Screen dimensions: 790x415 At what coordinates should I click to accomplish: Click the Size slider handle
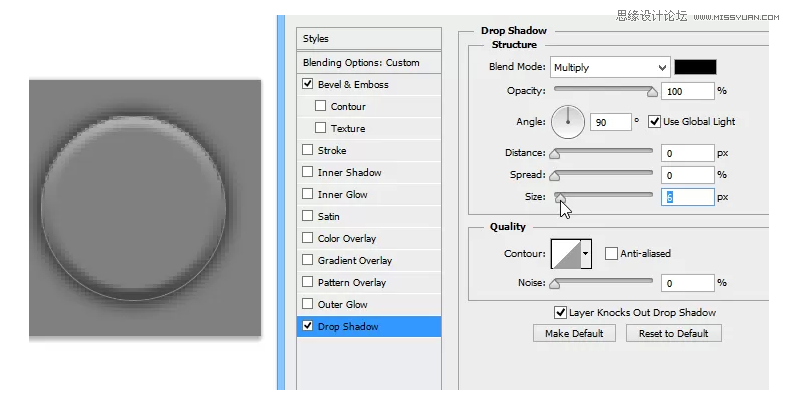point(560,197)
